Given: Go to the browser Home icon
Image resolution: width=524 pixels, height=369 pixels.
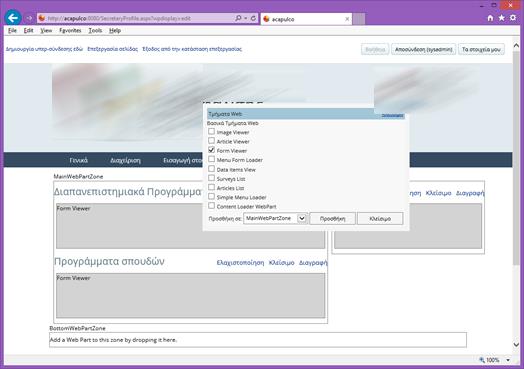Looking at the screenshot, I should [490, 18].
